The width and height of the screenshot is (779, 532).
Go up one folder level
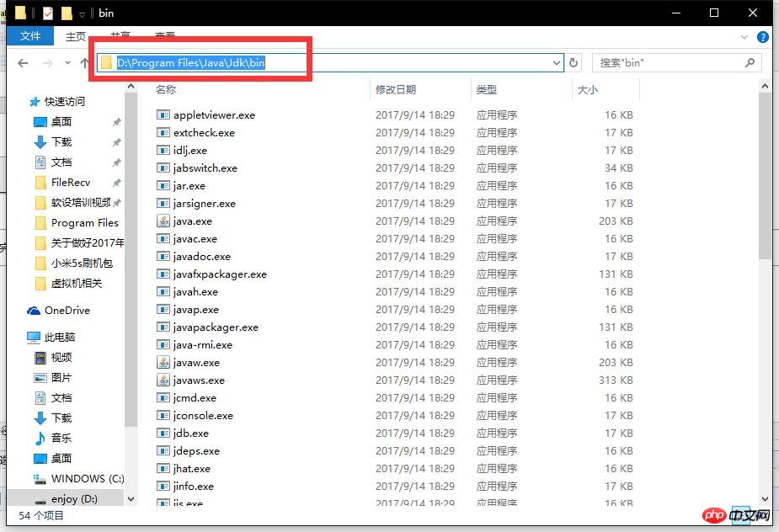click(x=84, y=63)
